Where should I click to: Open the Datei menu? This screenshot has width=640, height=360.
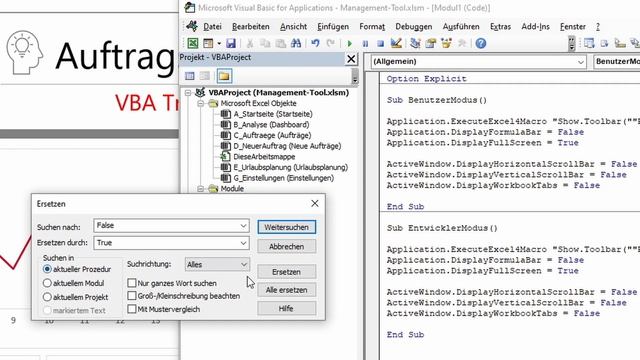[x=212, y=27]
